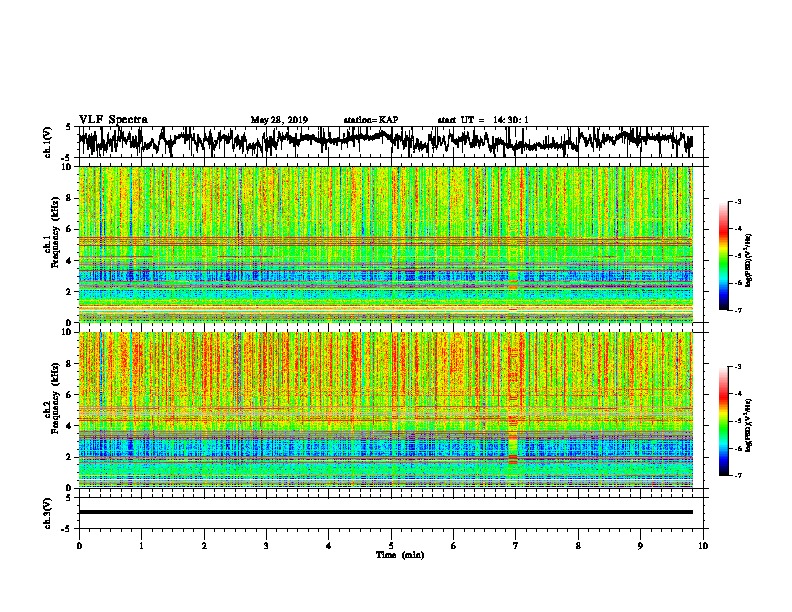Click the ch.2 frequency tick "8"

[x=70, y=364]
